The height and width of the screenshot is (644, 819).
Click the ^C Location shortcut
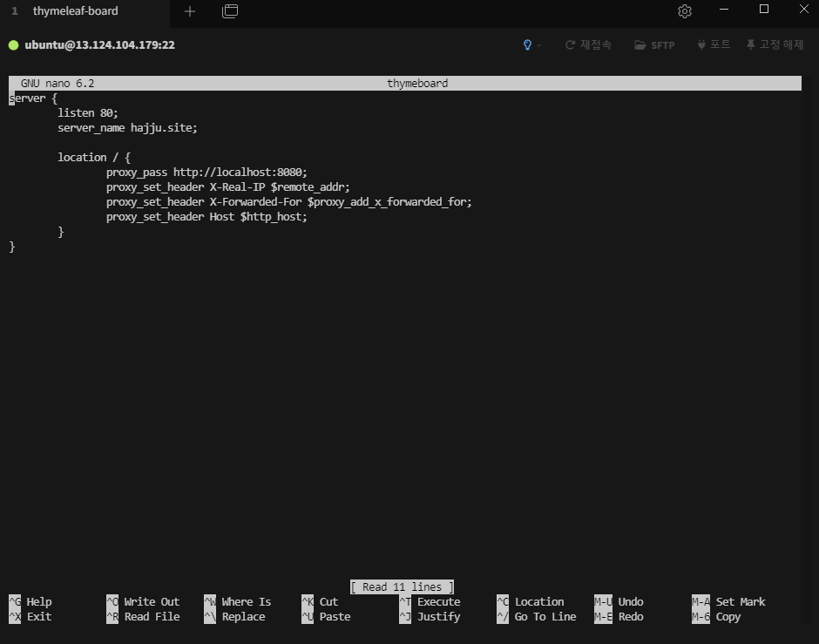[x=531, y=601]
